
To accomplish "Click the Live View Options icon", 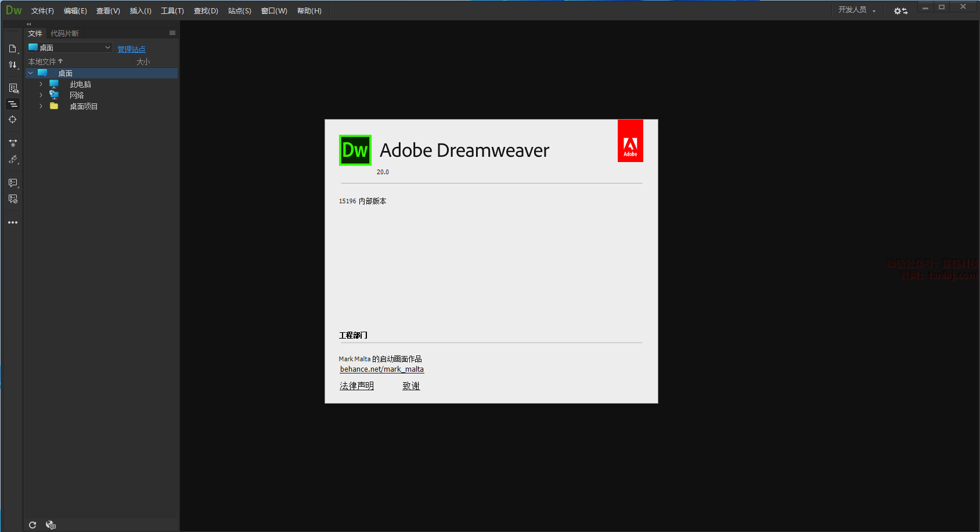I will coord(13,88).
